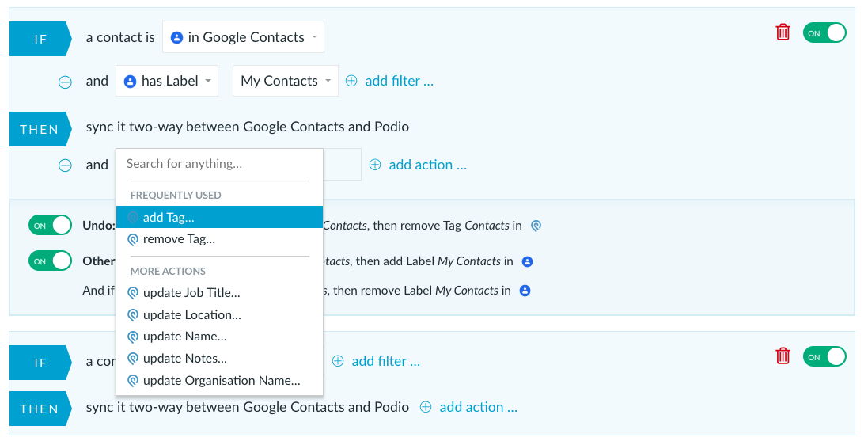Click the Google Contacts icon after 'add Label My Contacts in'
The image size is (868, 445).
pos(528,261)
